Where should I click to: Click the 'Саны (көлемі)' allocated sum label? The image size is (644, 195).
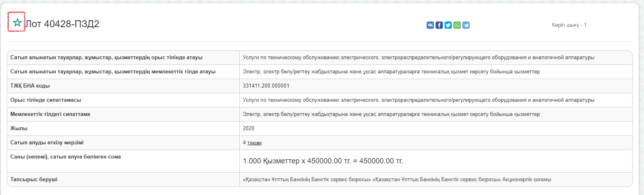point(65,157)
